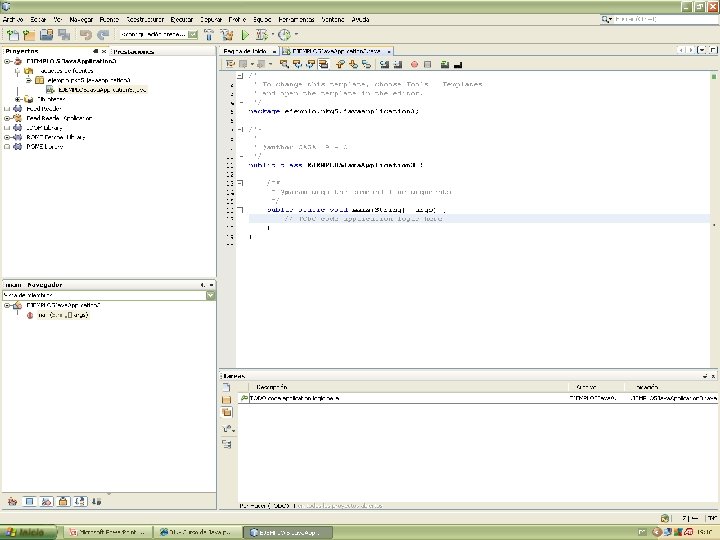Open the Archivo menu
Screen dimensions: 720x540
[12, 19]
